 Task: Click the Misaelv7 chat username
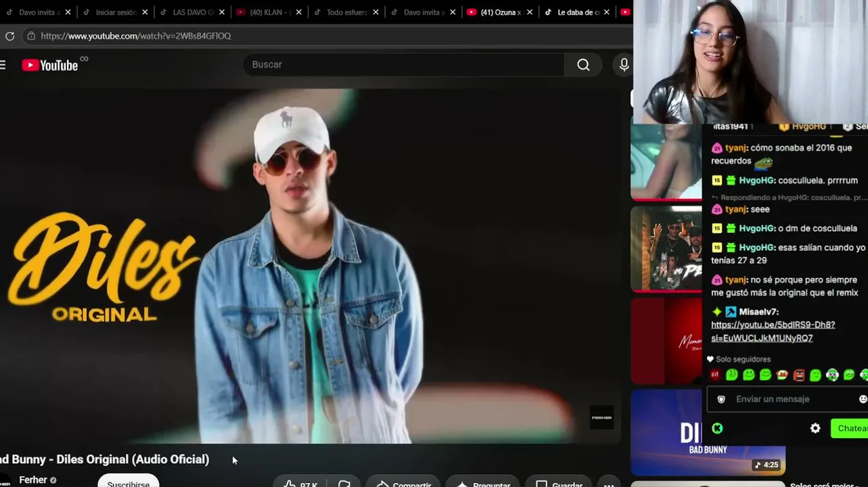click(x=759, y=312)
